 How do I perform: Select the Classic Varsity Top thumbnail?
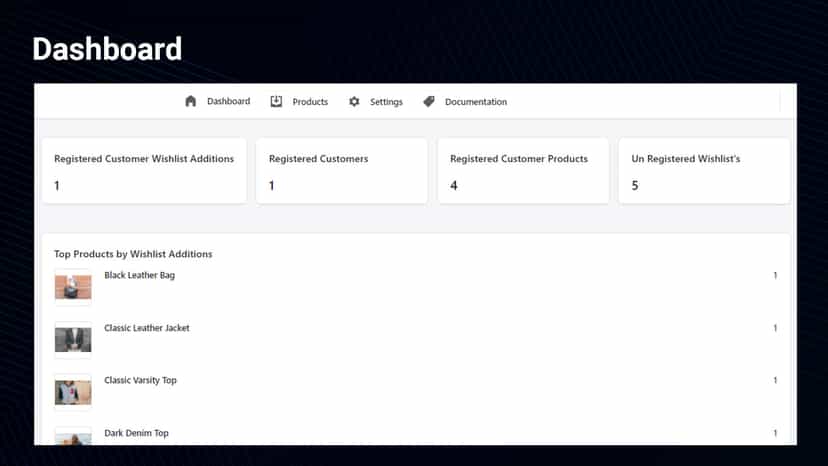73,392
